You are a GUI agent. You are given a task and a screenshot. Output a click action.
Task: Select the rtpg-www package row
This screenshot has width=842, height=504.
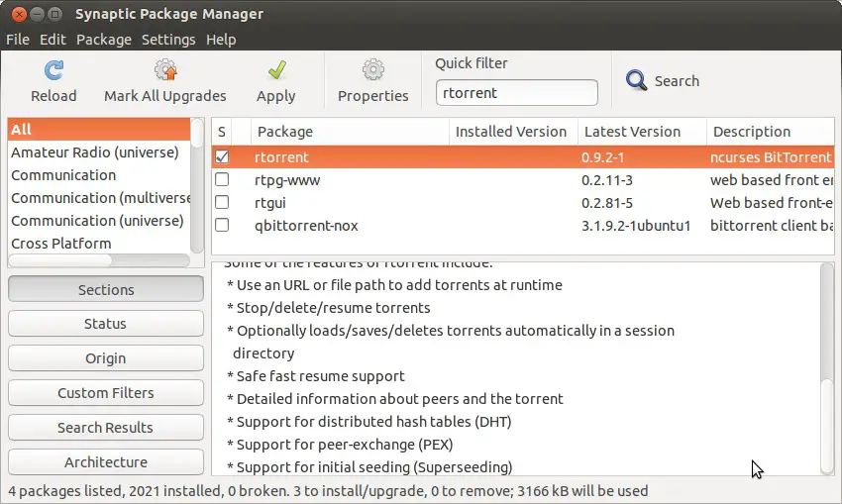point(522,180)
